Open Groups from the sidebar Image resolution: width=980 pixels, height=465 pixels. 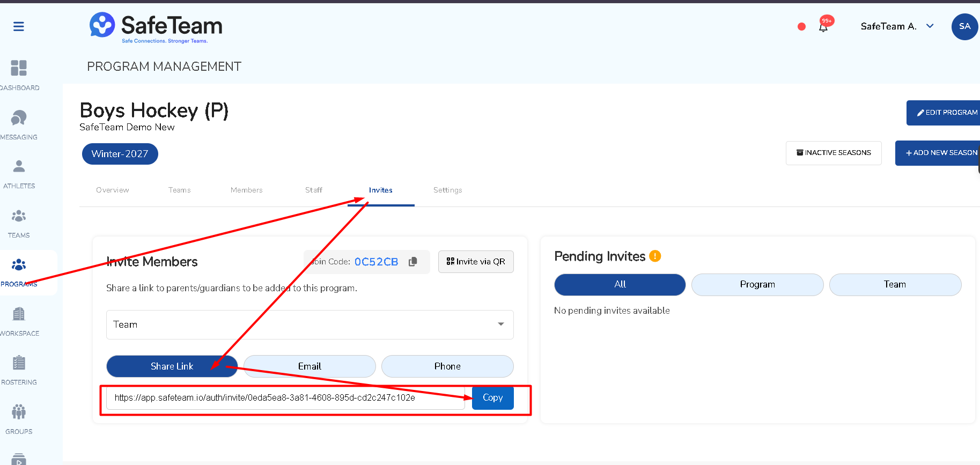coord(19,419)
